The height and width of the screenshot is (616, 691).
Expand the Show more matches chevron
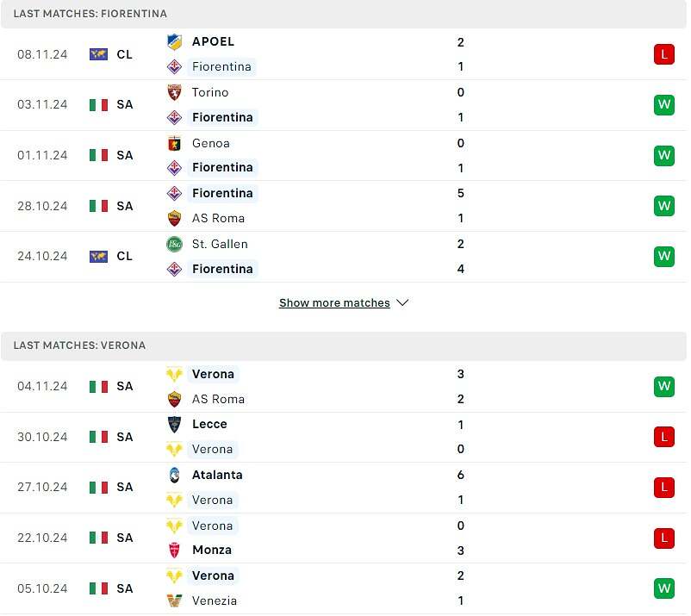(402, 303)
